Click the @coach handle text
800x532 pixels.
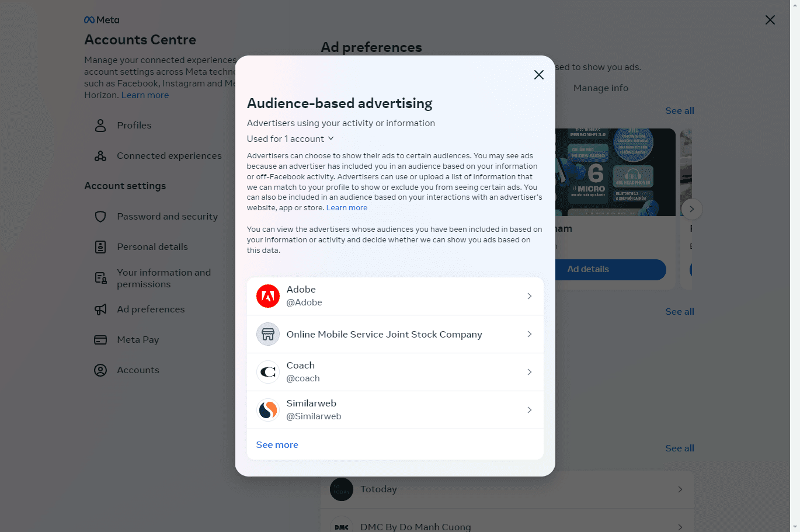click(x=303, y=378)
